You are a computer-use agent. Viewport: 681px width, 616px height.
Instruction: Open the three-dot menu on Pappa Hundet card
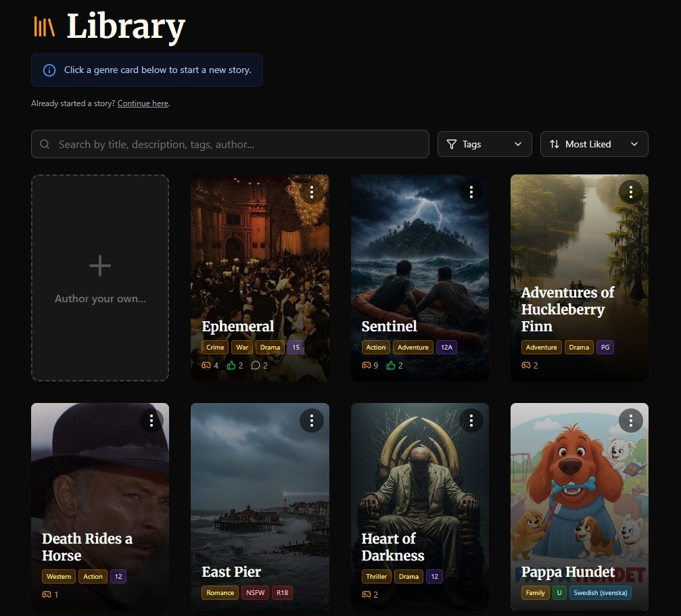point(630,421)
